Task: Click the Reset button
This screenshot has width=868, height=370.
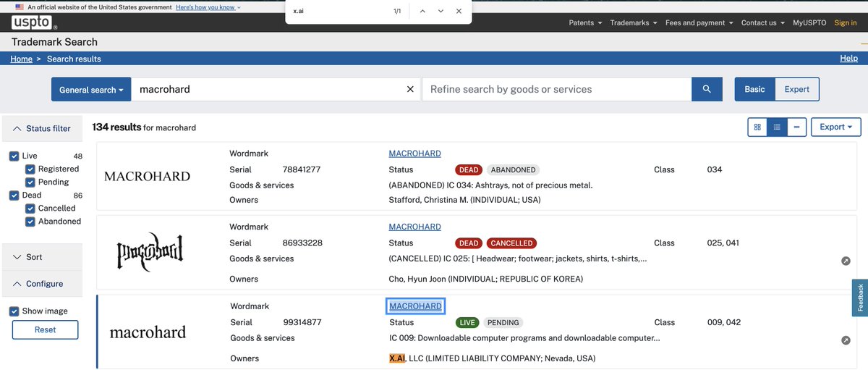Action: (45, 329)
